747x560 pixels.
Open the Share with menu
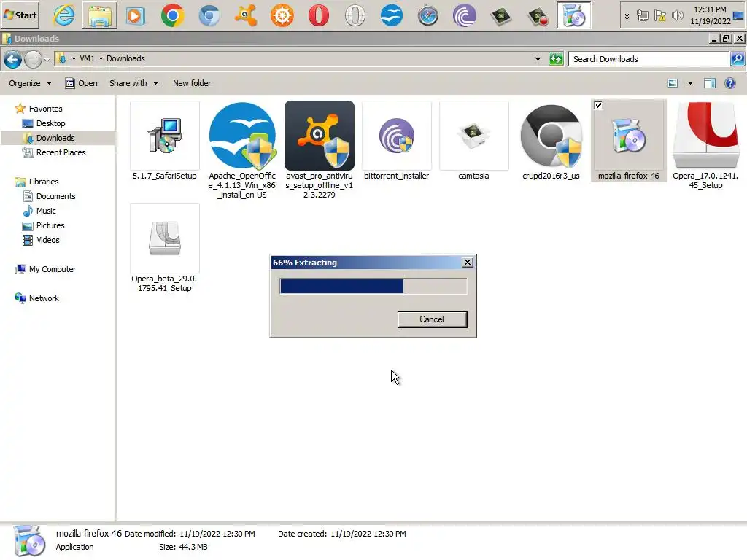click(x=133, y=83)
